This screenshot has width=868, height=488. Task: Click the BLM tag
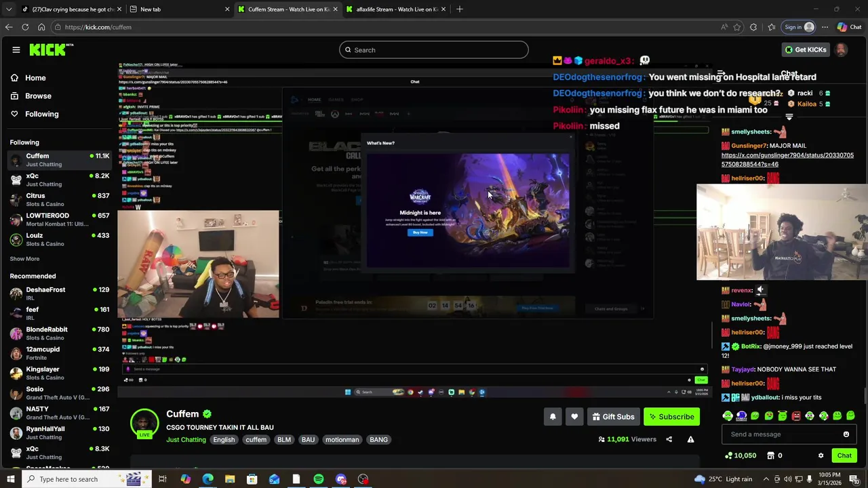(284, 440)
